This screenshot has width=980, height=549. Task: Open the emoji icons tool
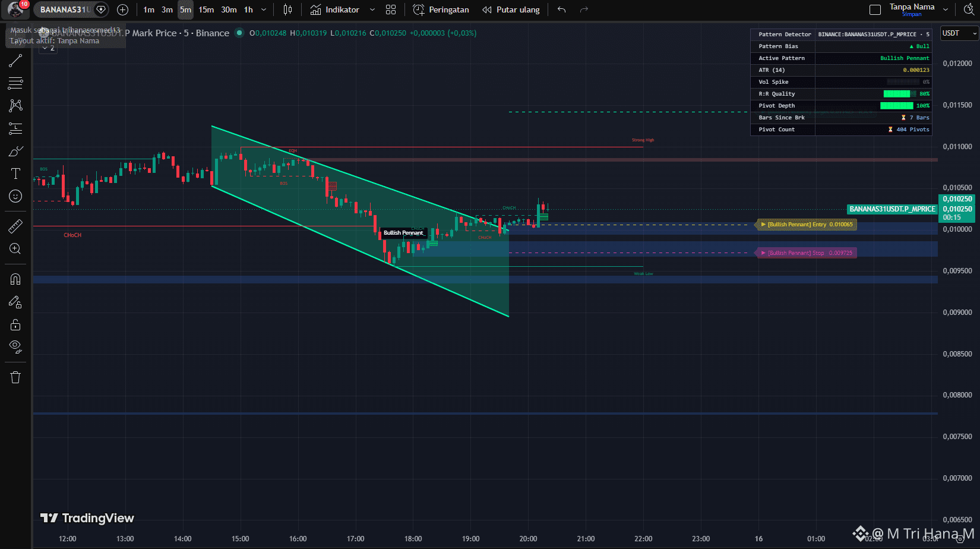[x=15, y=196]
